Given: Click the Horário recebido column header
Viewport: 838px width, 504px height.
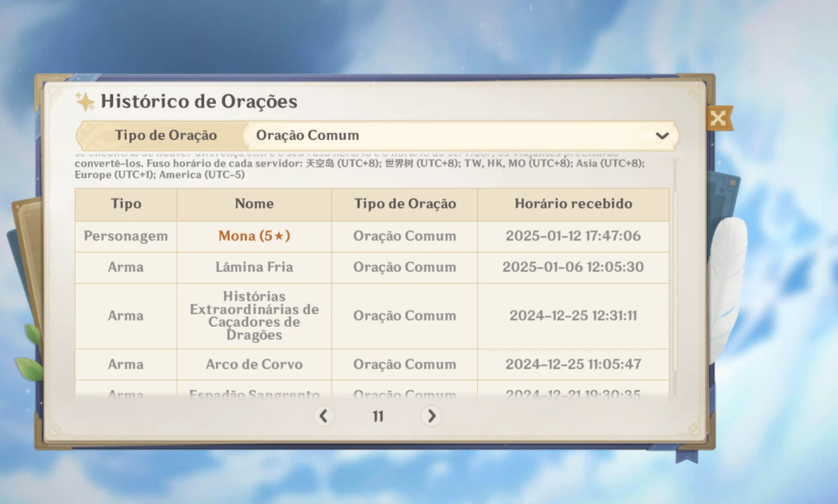Looking at the screenshot, I should [573, 204].
